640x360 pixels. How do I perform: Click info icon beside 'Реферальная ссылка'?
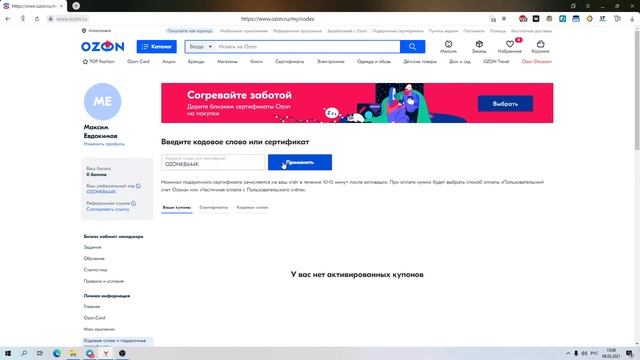coord(134,203)
